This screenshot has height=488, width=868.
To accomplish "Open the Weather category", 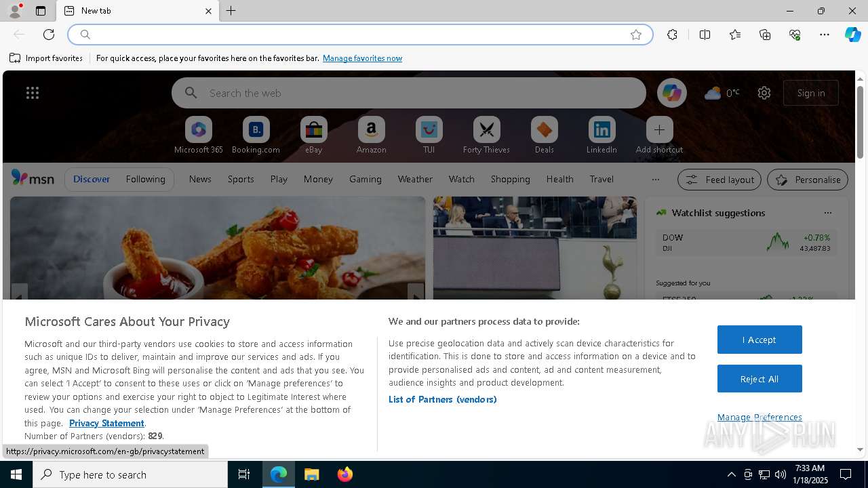I will 415,179.
